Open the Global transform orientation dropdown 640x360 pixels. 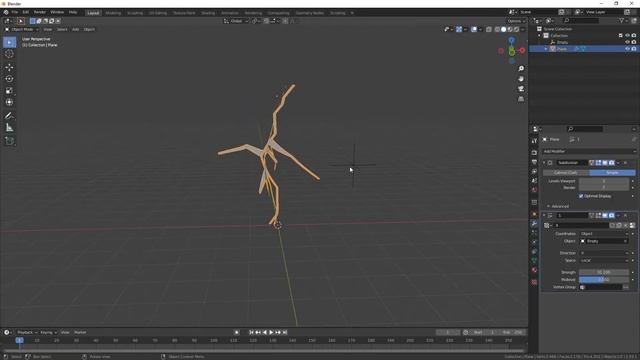(x=236, y=21)
